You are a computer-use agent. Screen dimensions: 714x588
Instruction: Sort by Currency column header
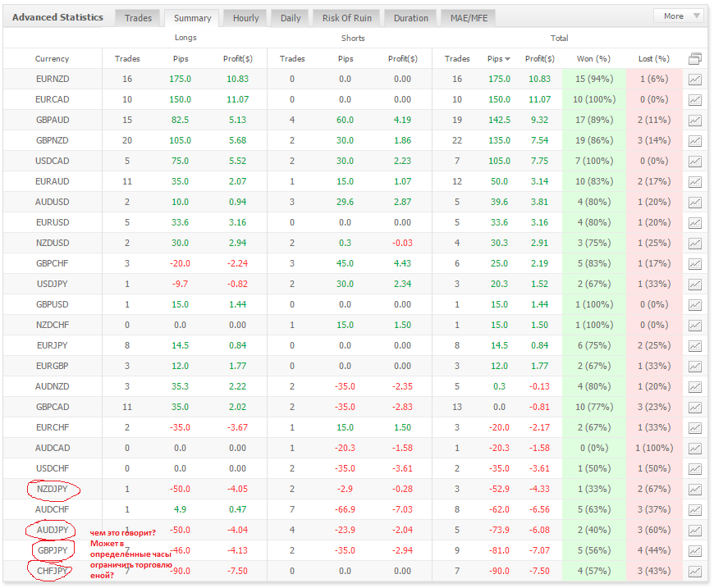[52, 59]
